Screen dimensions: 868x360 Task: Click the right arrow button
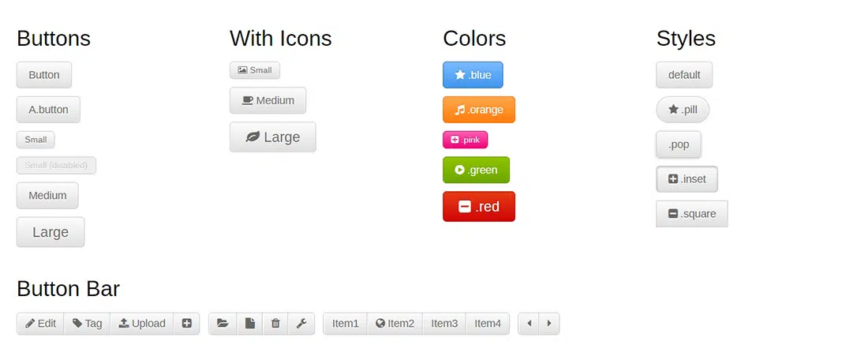click(x=549, y=324)
